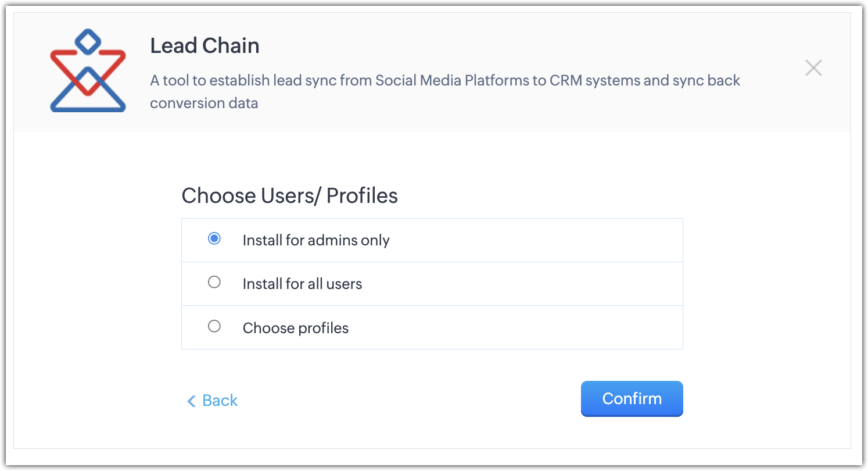Select the 'Choose profiles' radio button
The height and width of the screenshot is (471, 868).
[214, 327]
